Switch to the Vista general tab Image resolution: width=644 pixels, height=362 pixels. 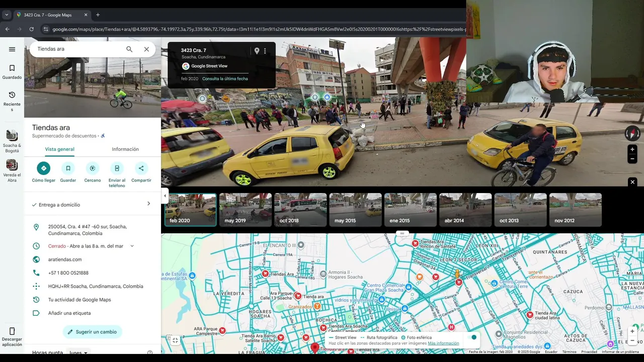(x=59, y=149)
